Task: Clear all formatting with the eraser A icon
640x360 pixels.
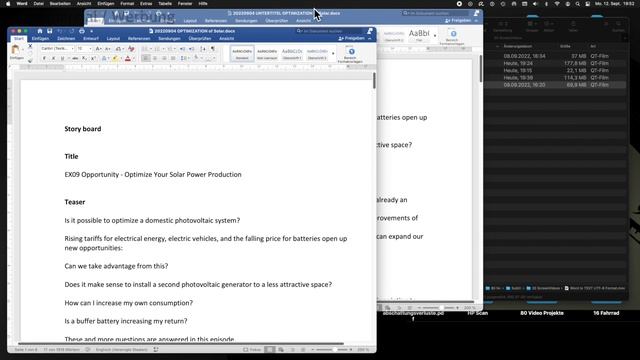Action: (131, 49)
